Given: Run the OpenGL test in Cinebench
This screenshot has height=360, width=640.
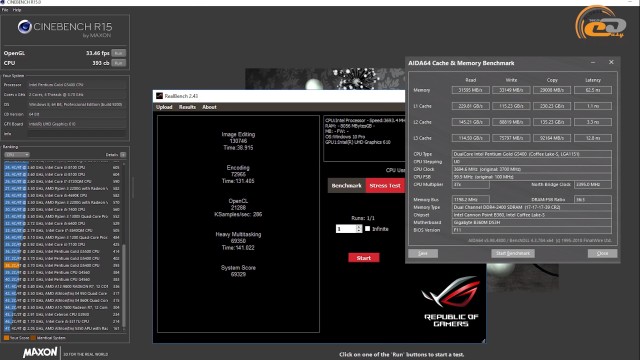Looking at the screenshot, I should coord(118,53).
